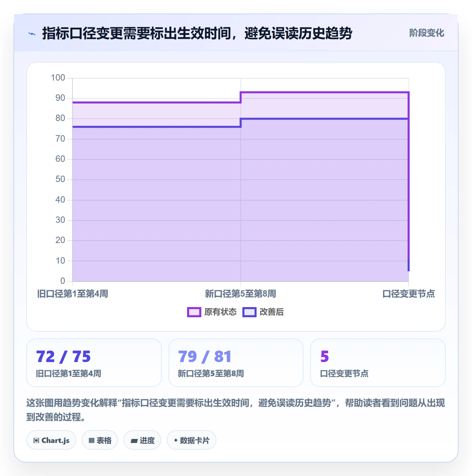Click the 0 y-axis tick label

[63, 281]
